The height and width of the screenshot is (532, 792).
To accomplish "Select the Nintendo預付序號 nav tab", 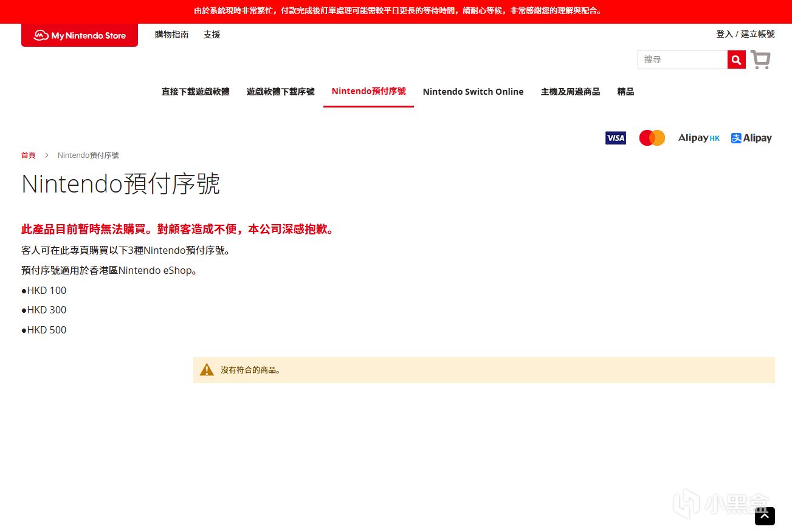I will click(368, 91).
